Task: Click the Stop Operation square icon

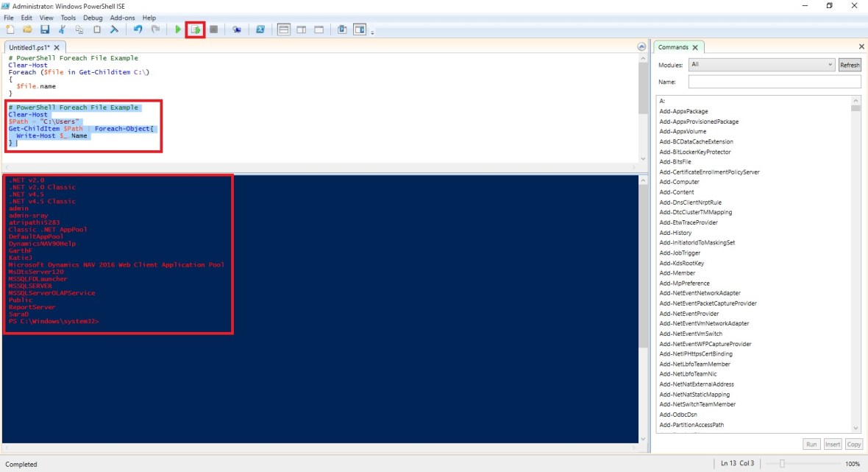Action: pyautogui.click(x=213, y=29)
